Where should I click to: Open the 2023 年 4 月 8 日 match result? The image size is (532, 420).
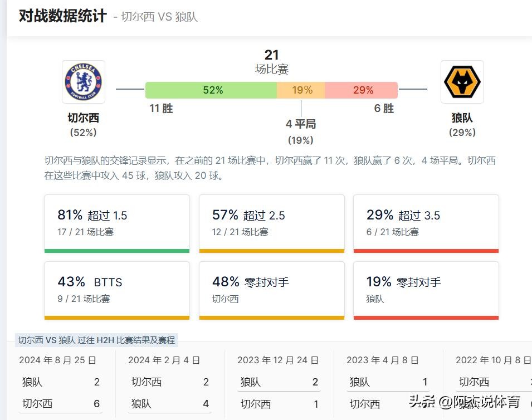tap(387, 384)
